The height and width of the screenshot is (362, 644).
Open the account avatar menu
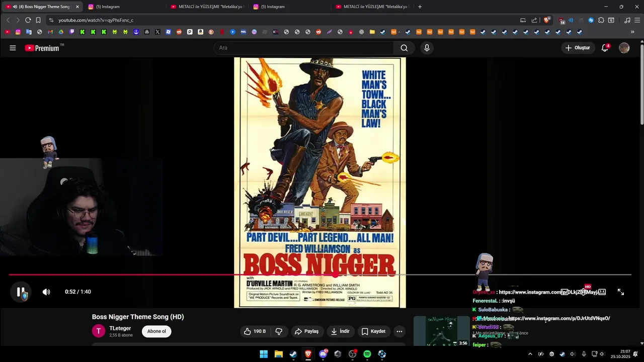pyautogui.click(x=624, y=48)
